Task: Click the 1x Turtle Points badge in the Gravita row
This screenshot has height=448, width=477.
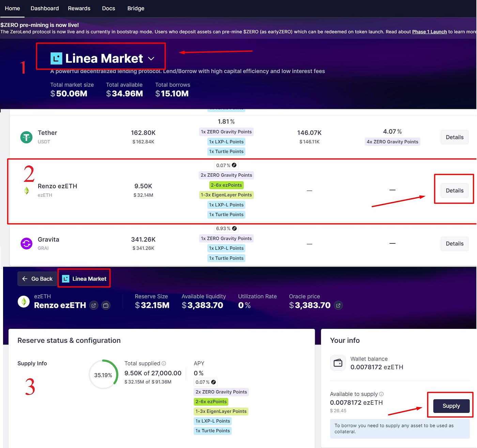Action: point(226,258)
